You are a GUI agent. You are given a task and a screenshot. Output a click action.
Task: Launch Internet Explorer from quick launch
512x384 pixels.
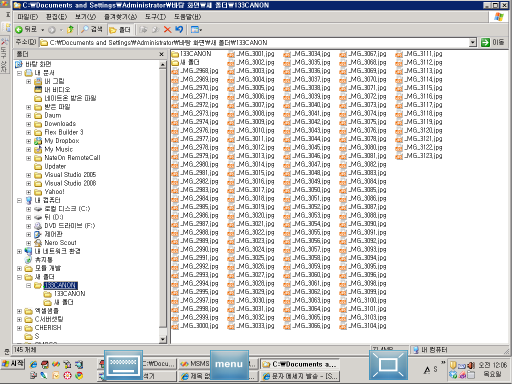tap(33, 365)
